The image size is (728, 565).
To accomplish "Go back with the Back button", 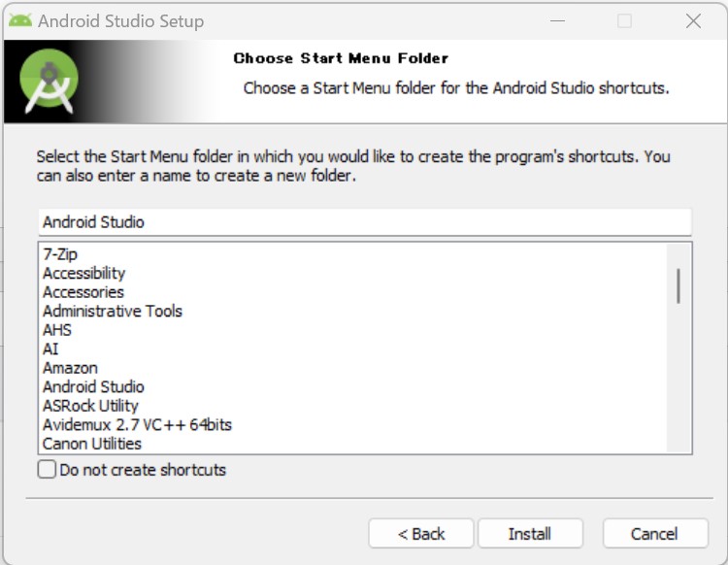I will click(x=421, y=533).
